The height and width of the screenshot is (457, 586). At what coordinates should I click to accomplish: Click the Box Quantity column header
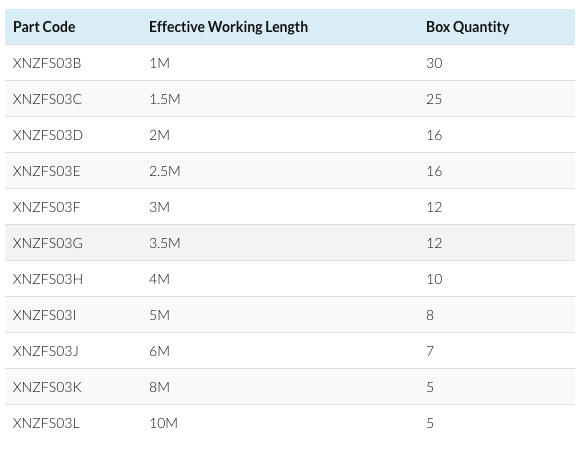pyautogui.click(x=468, y=27)
